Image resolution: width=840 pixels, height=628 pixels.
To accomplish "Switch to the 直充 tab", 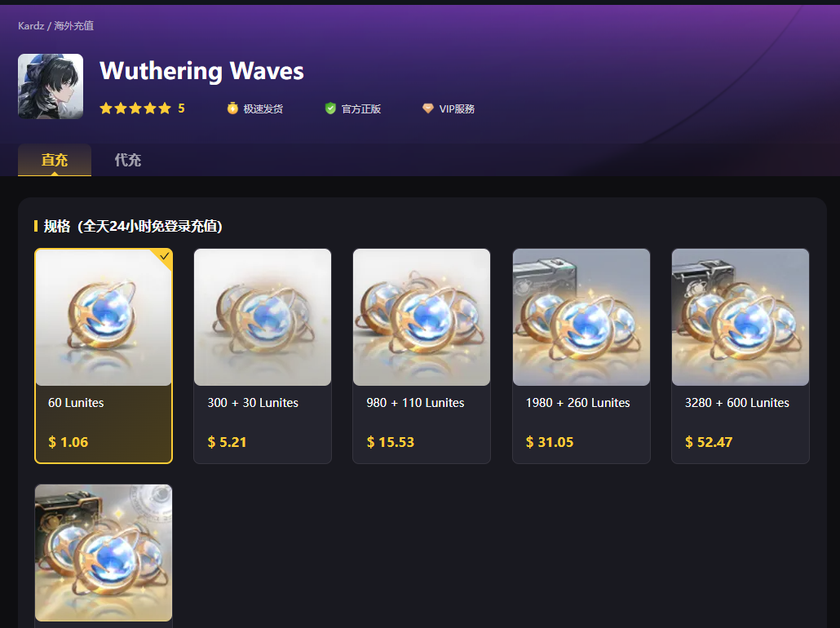I will pyautogui.click(x=55, y=160).
